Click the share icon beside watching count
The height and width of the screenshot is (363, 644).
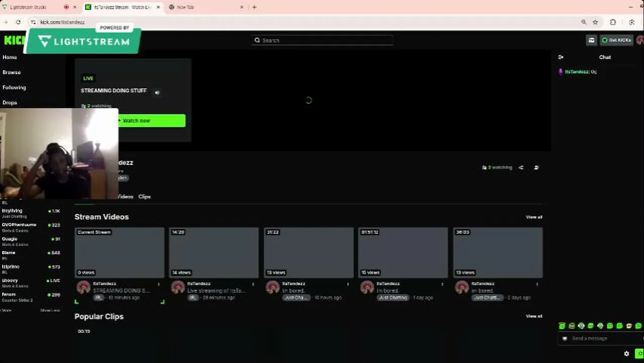click(521, 167)
